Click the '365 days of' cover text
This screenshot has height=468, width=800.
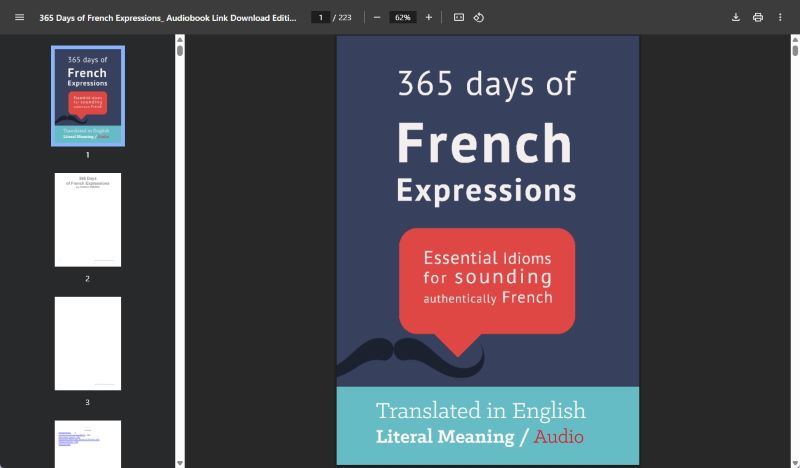point(487,83)
